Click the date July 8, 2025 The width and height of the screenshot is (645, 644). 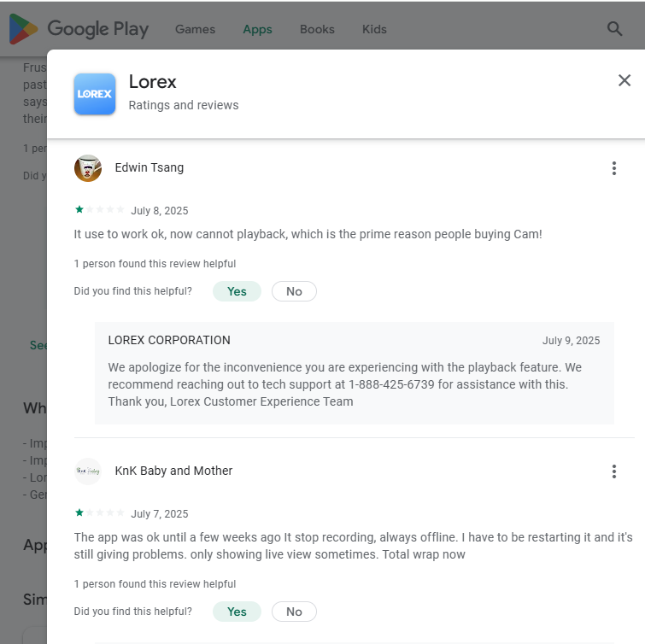(160, 211)
